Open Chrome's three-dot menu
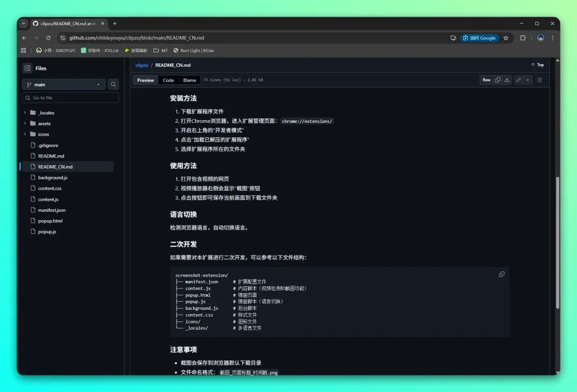The height and width of the screenshot is (392, 577). tap(553, 38)
